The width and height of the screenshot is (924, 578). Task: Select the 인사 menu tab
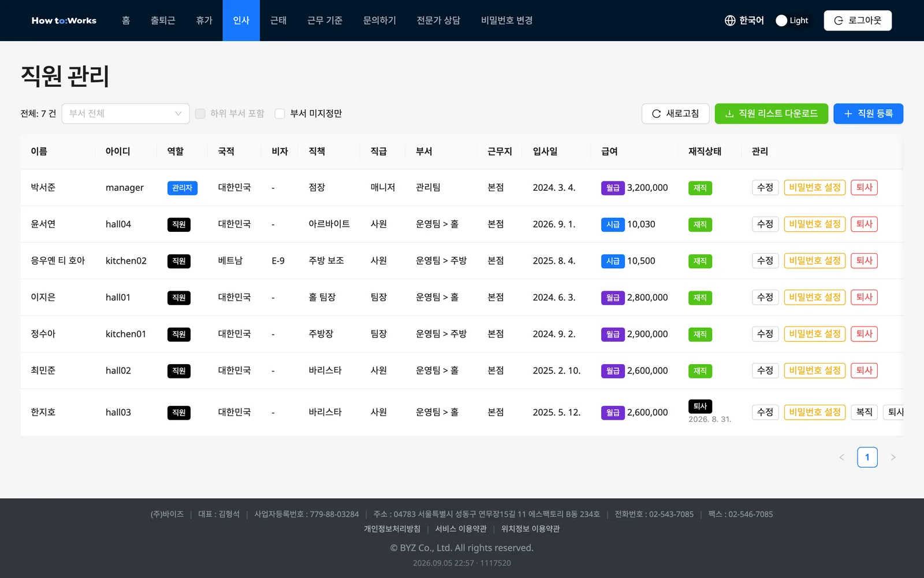(241, 20)
